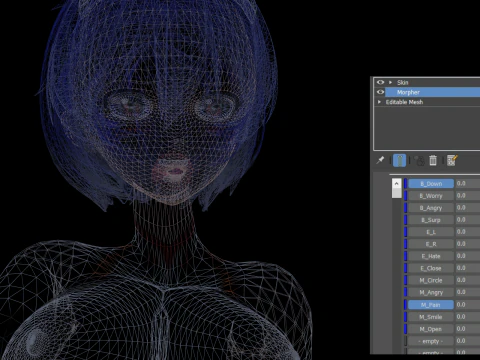Click the E_Hate channel value field
Image resolution: width=480 pixels, height=360 pixels.
[468, 256]
